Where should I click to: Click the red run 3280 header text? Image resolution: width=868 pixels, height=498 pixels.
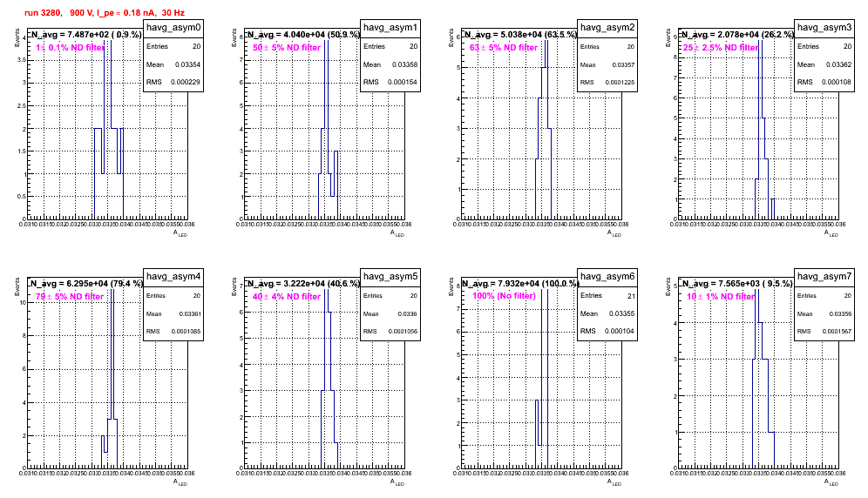click(105, 12)
